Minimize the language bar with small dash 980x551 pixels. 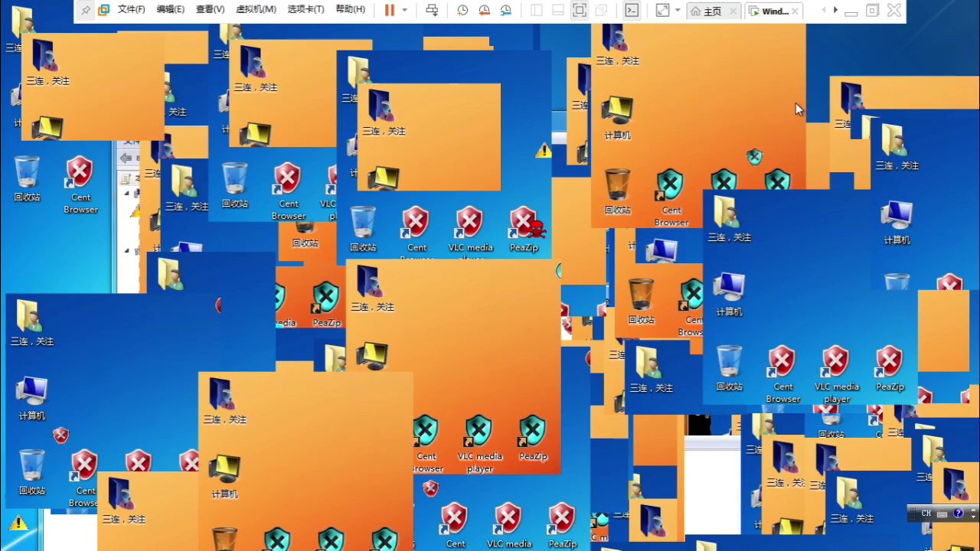973,510
